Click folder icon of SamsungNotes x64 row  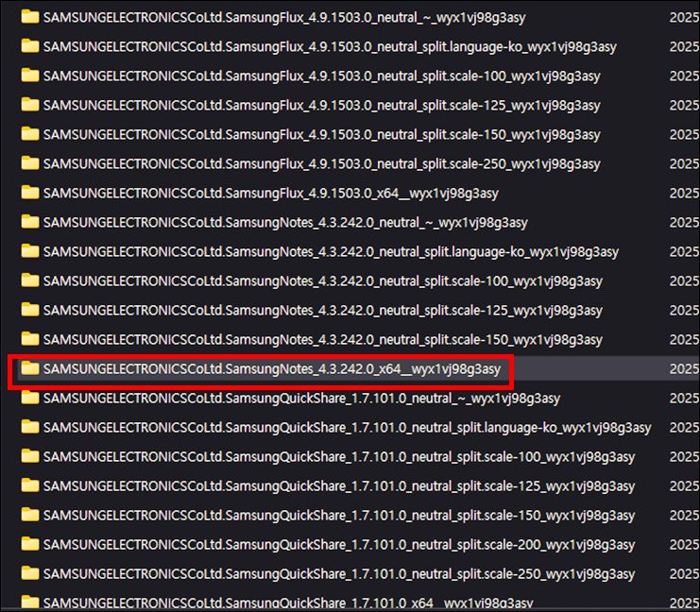click(x=30, y=368)
